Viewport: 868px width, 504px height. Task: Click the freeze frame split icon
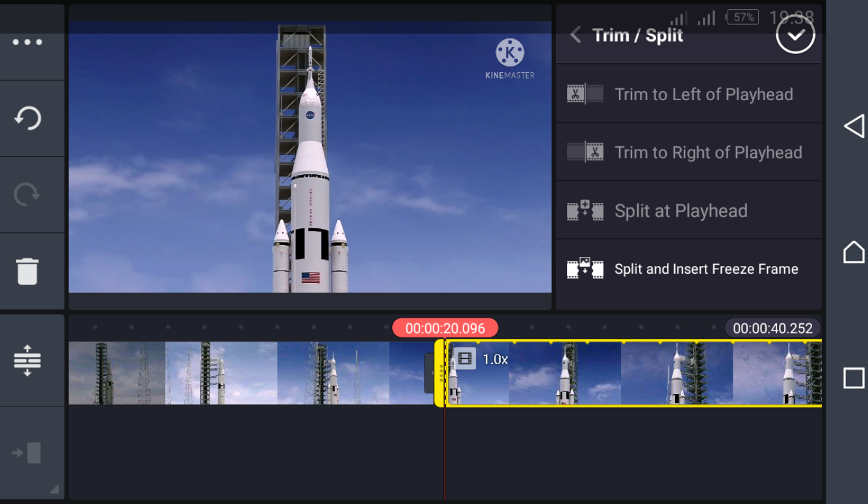pyautogui.click(x=585, y=269)
